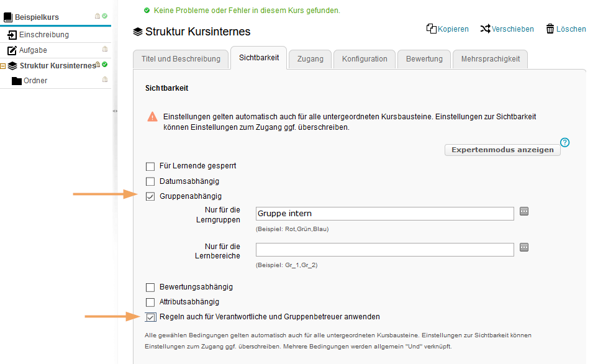598x364 pixels.
Task: Uncheck the Gruppenabhängig checkbox
Action: (150, 196)
